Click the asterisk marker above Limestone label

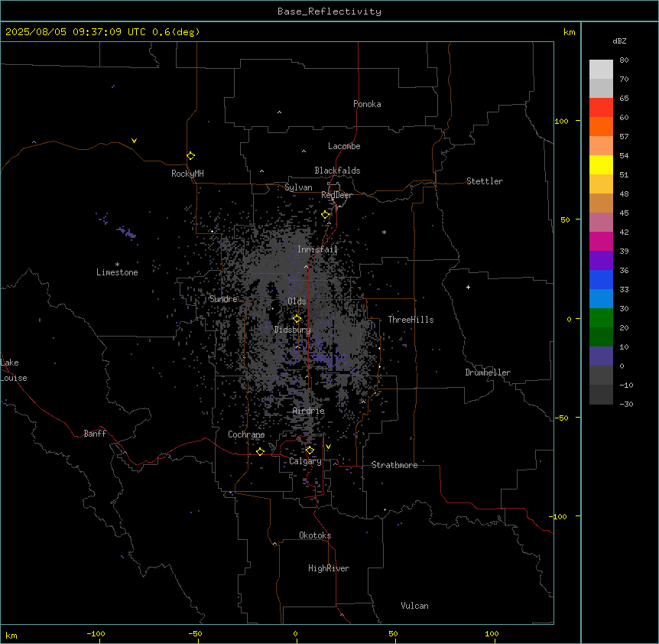117,265
